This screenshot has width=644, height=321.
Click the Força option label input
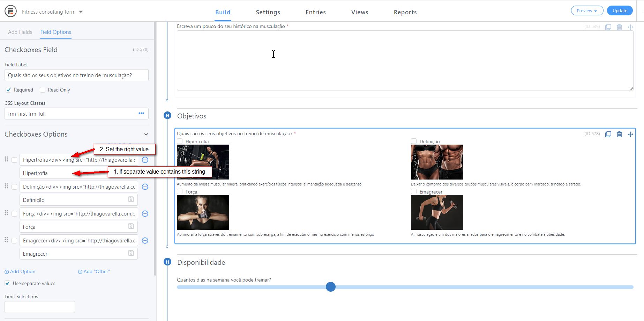click(x=78, y=214)
